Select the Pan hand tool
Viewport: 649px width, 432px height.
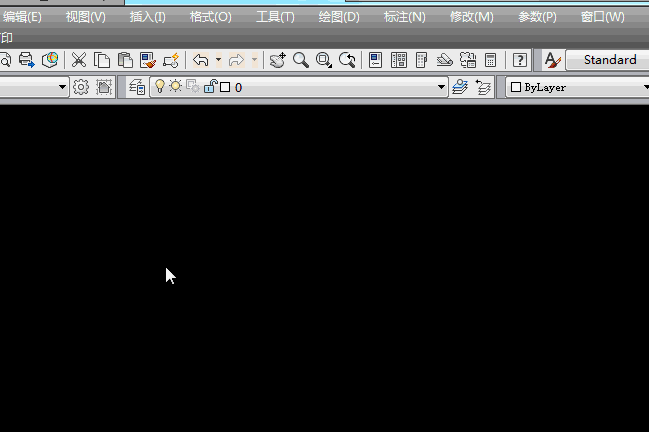[x=277, y=60]
